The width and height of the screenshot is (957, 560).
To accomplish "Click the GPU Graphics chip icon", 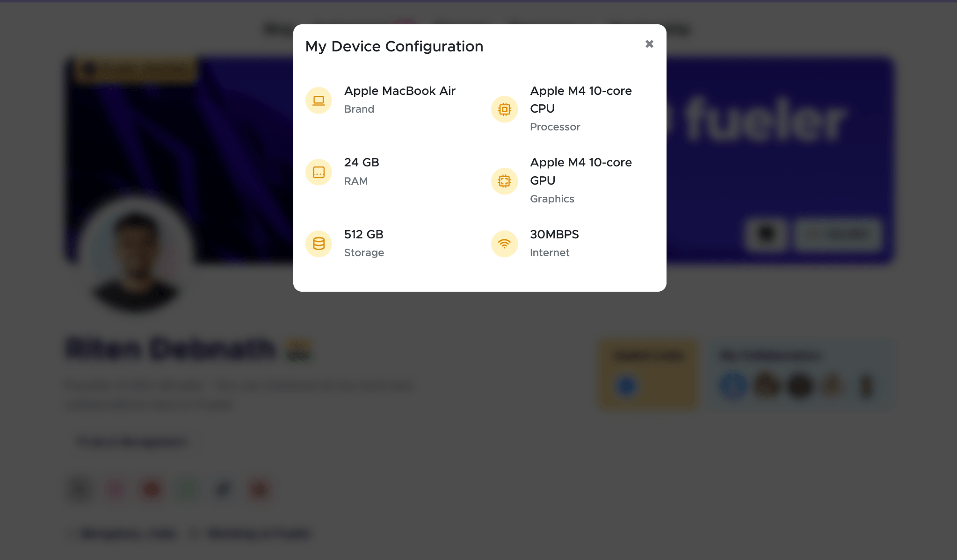I will (504, 181).
